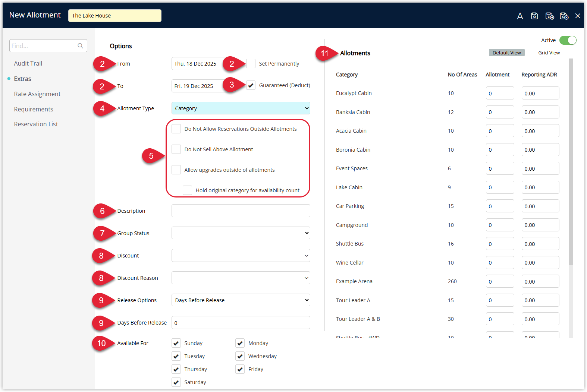
Task: Open the Requirements section
Action: click(x=34, y=109)
